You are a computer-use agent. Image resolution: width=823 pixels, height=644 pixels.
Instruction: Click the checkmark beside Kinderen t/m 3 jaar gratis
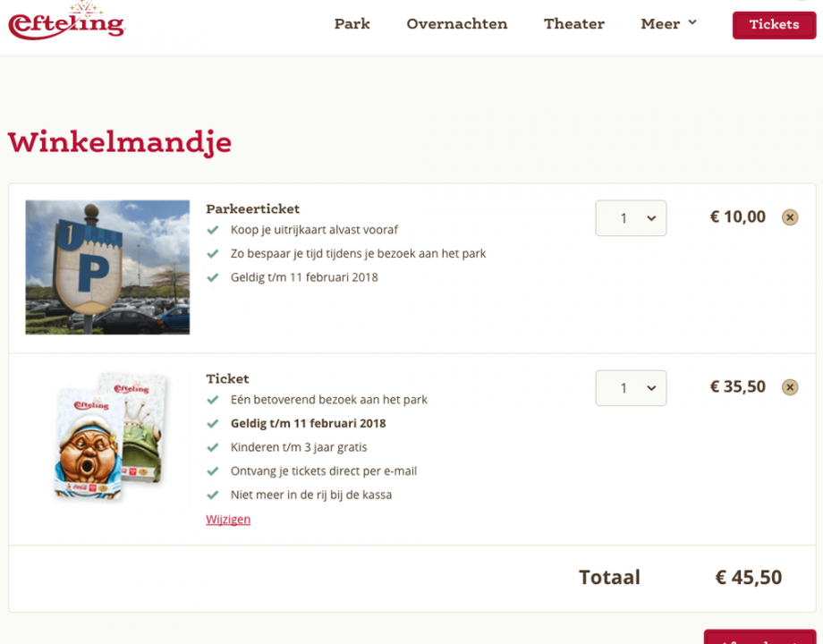(213, 447)
